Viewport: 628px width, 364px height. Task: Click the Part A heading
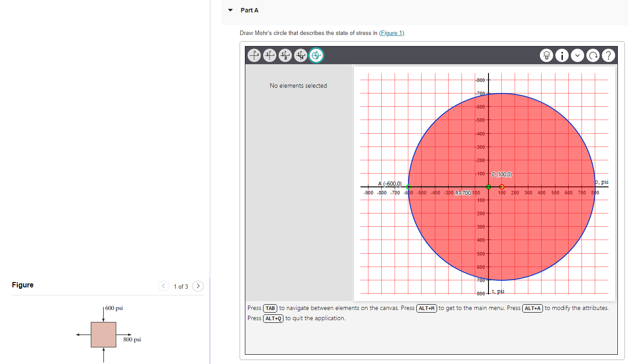249,10
